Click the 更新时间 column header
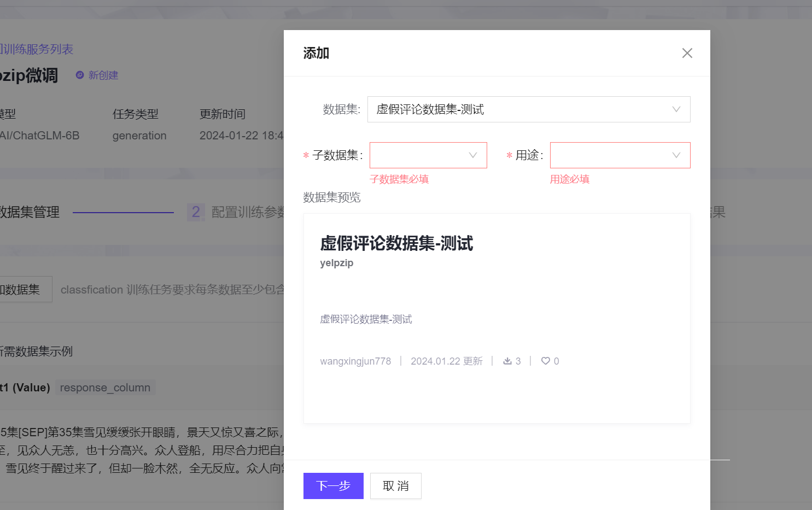812x510 pixels. [x=223, y=114]
